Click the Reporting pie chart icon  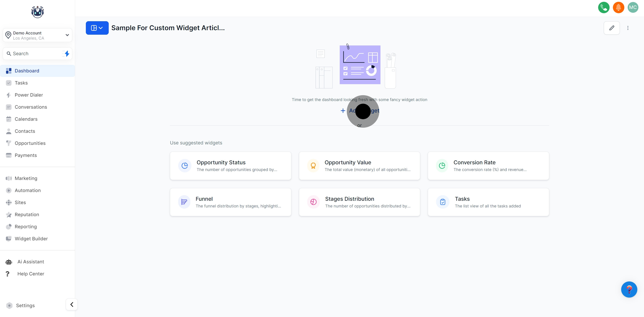point(9,226)
